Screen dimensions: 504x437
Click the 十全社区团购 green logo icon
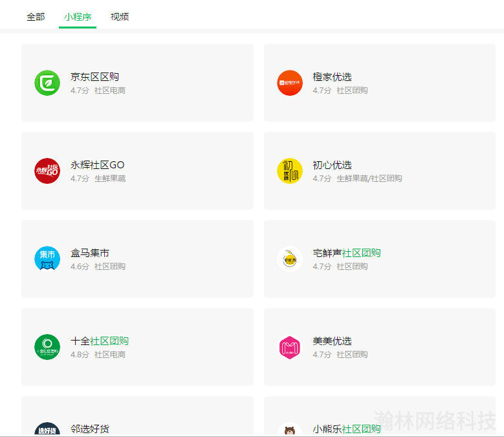(47, 347)
